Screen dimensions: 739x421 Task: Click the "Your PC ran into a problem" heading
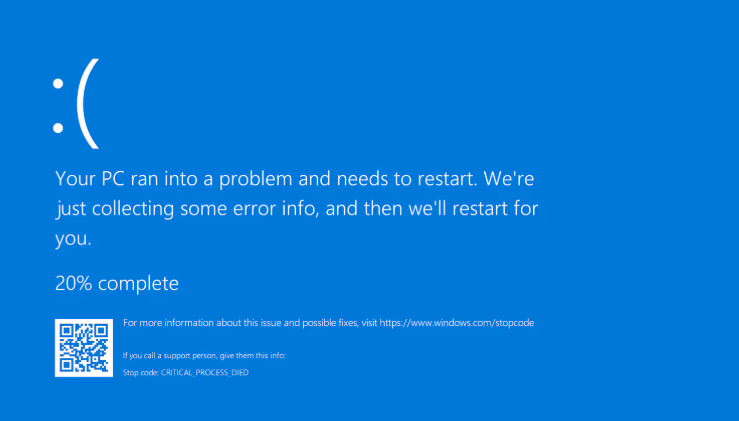pos(173,179)
